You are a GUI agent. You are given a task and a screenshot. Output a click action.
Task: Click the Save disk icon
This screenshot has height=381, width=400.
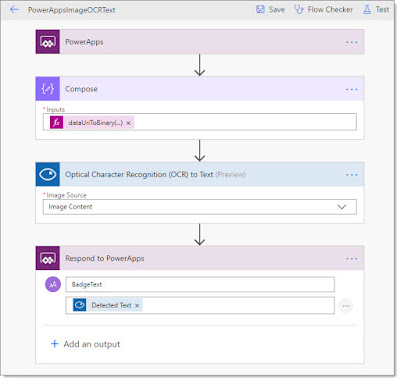[x=260, y=10]
